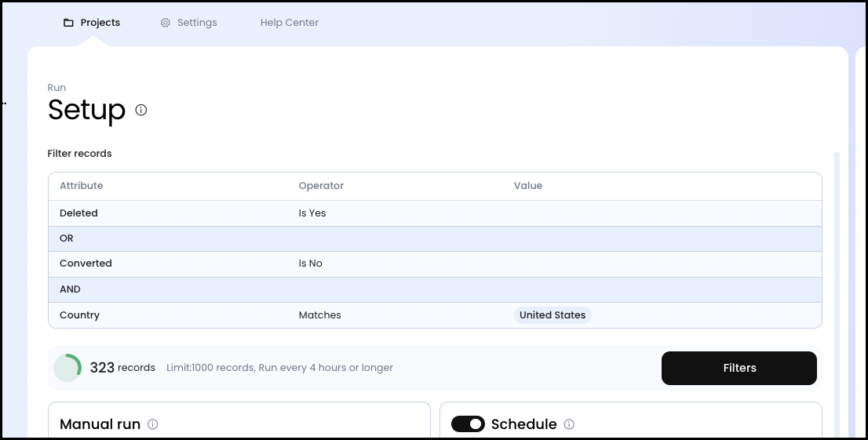Select the Deleted filter row

435,213
